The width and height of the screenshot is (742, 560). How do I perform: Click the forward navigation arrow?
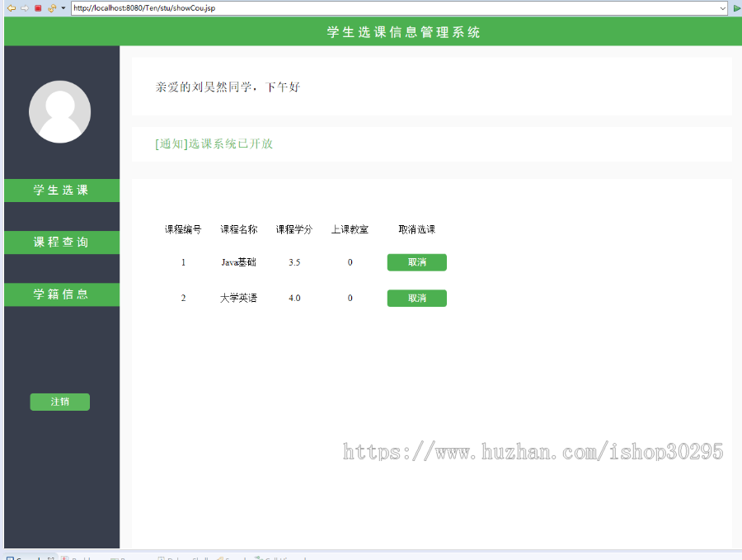tap(23, 7)
